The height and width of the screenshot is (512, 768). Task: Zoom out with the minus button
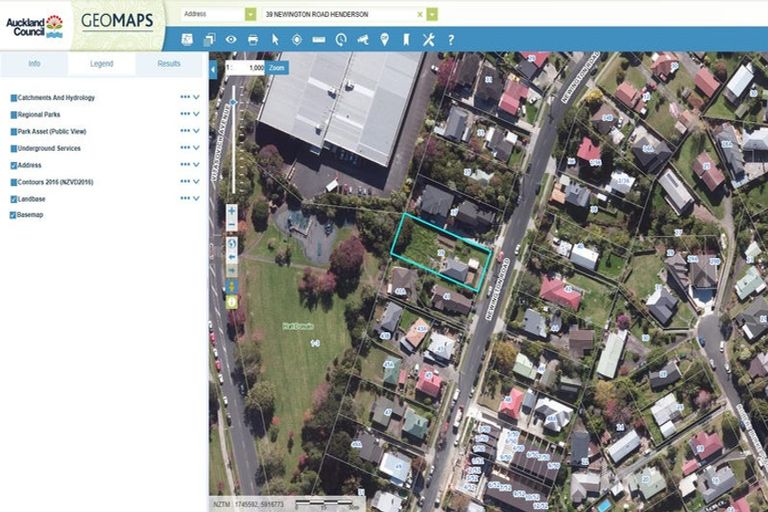[x=232, y=225]
